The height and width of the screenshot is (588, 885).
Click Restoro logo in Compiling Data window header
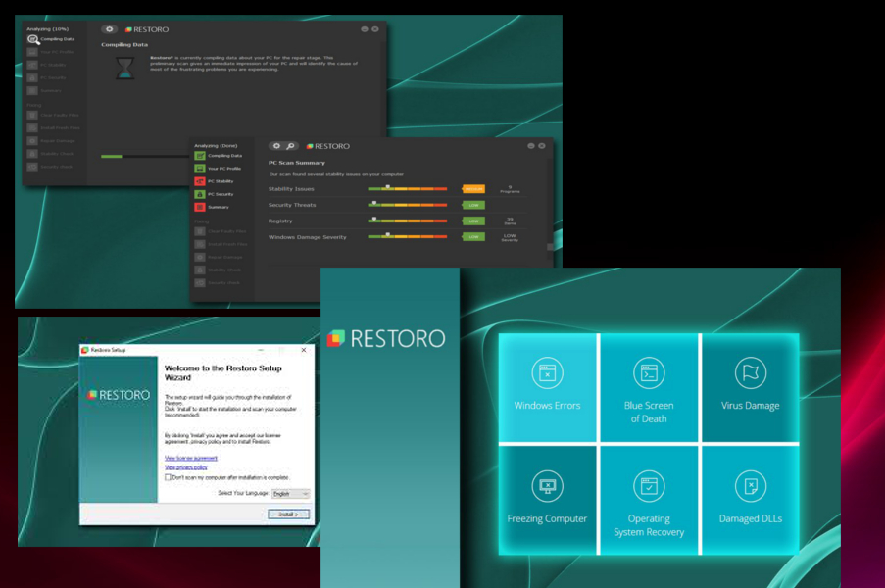(147, 29)
